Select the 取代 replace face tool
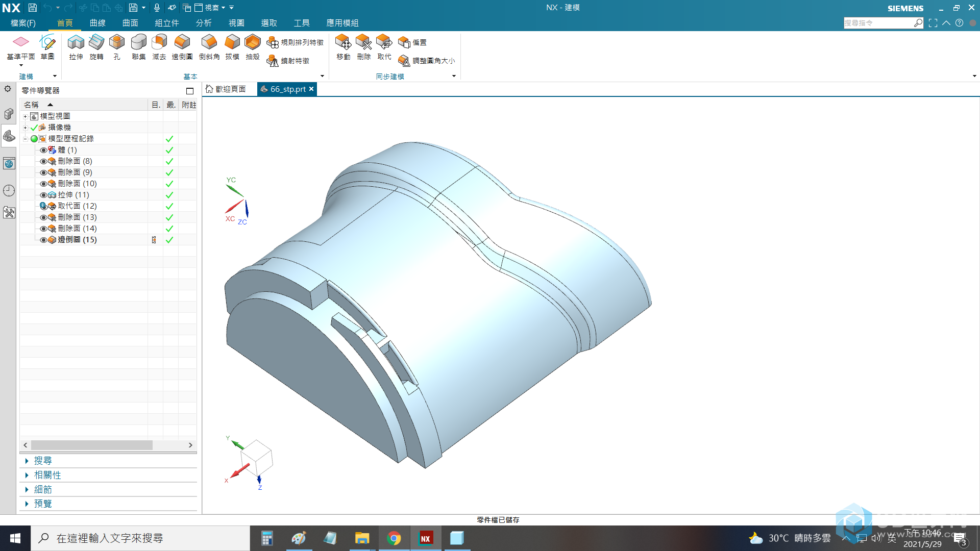This screenshot has height=551, width=980. point(384,46)
